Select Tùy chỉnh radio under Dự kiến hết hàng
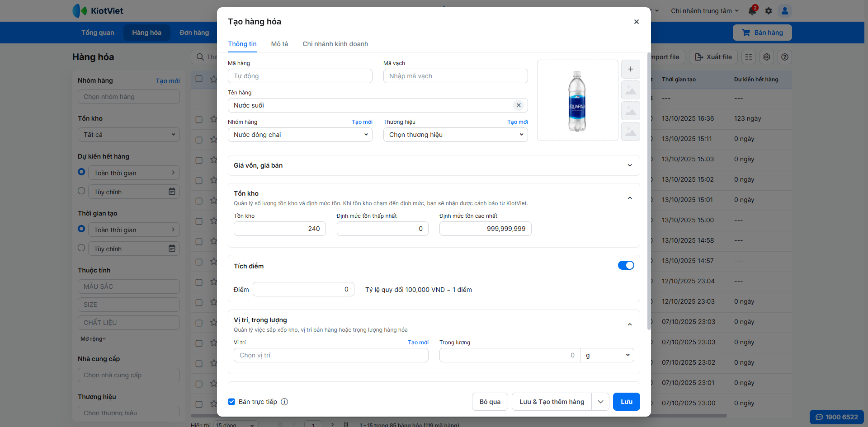Image resolution: width=868 pixels, height=427 pixels. (x=81, y=191)
